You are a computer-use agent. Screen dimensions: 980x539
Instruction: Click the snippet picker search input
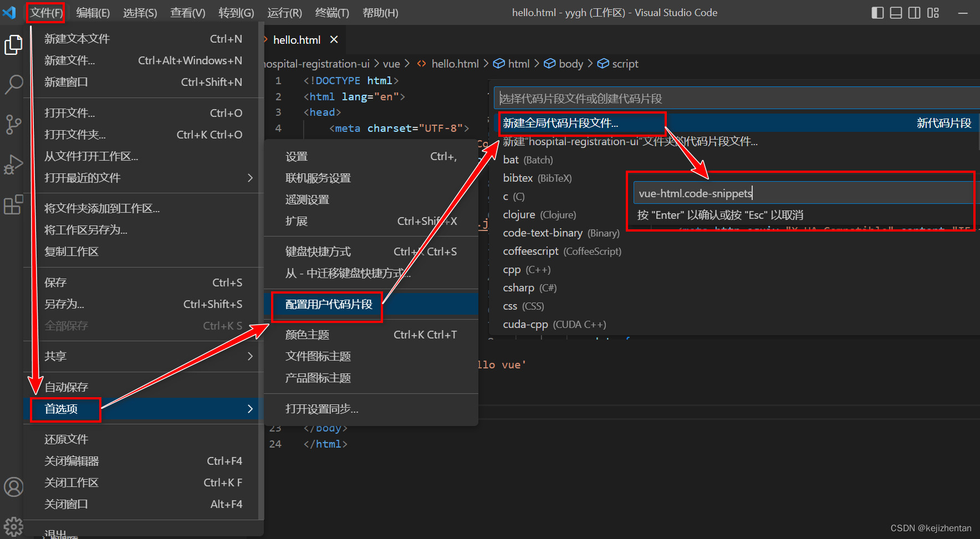737,99
